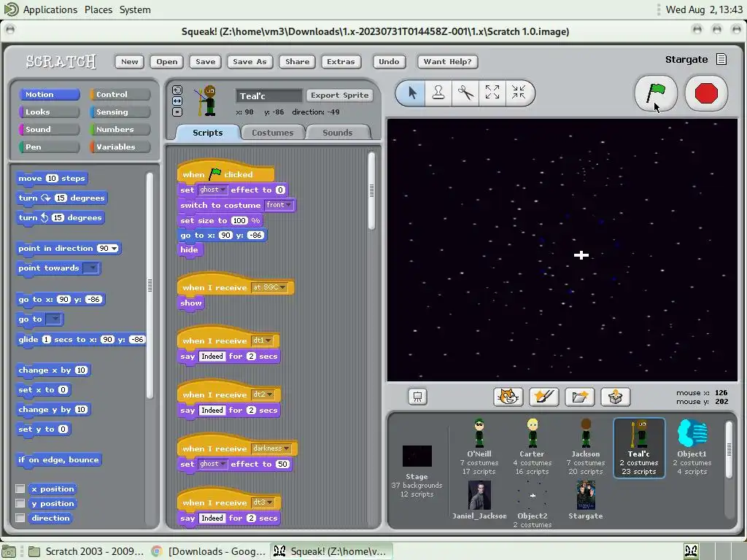The image size is (747, 560).
Task: Choose new sprite from file folder
Action: point(579,397)
